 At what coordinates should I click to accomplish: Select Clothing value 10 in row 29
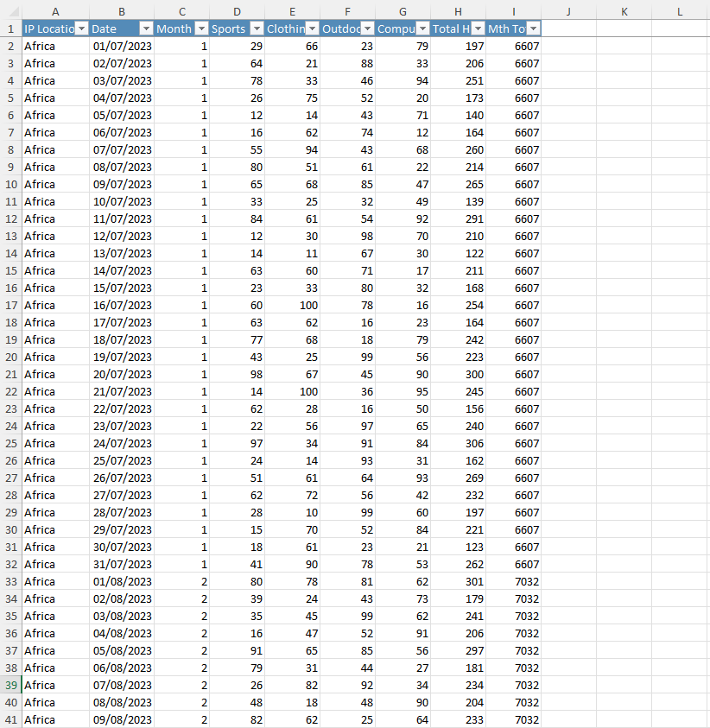(292, 513)
